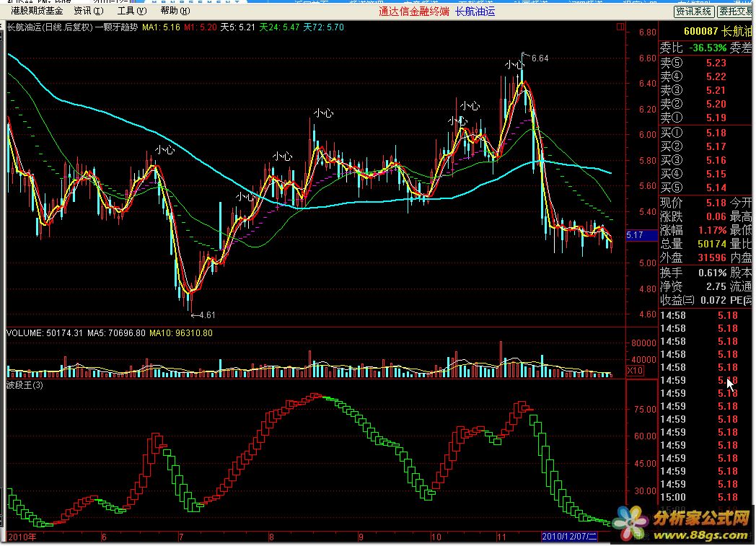The height and width of the screenshot is (546, 756).
Task: Click the 换手 0.61% field
Action: [x=693, y=273]
